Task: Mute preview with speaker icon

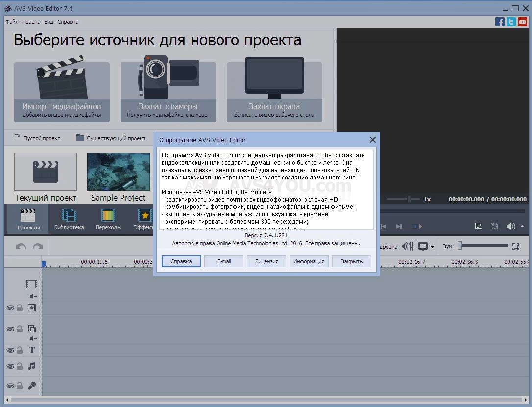Action: pyautogui.click(x=510, y=226)
